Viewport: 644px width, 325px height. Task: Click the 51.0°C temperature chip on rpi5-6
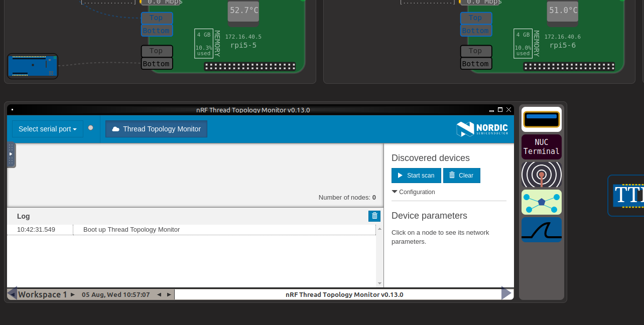tap(563, 12)
